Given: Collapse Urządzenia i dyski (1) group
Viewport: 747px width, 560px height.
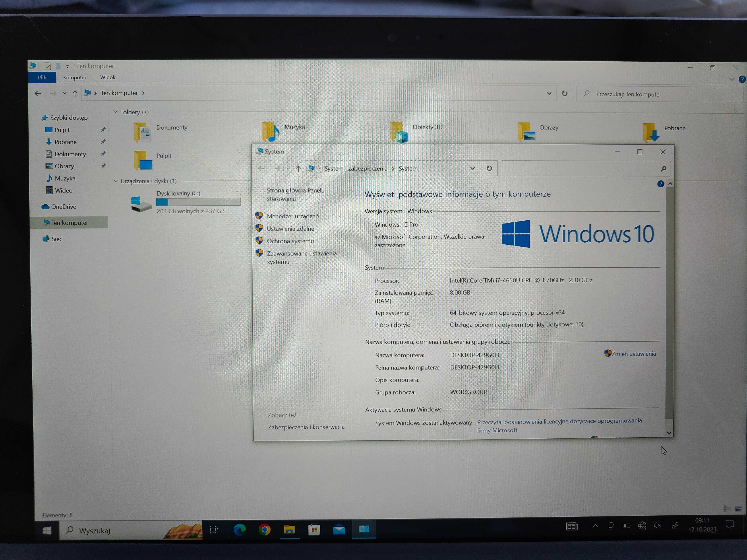Looking at the screenshot, I should click(115, 181).
